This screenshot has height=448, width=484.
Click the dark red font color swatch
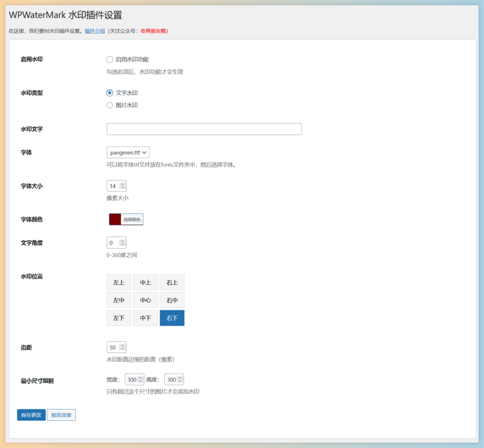click(115, 219)
